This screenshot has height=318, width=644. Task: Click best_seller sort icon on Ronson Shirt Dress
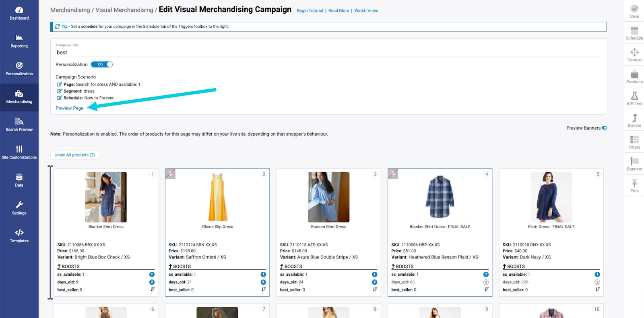(x=375, y=289)
